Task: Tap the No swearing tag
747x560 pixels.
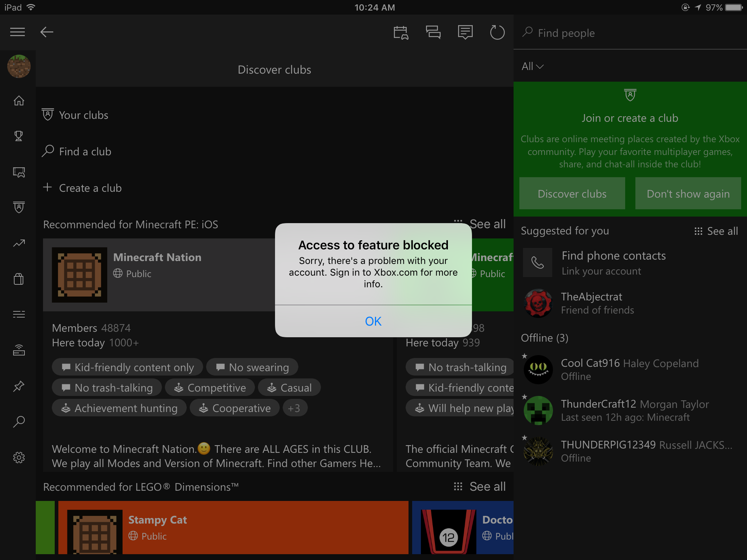Action: (x=252, y=367)
